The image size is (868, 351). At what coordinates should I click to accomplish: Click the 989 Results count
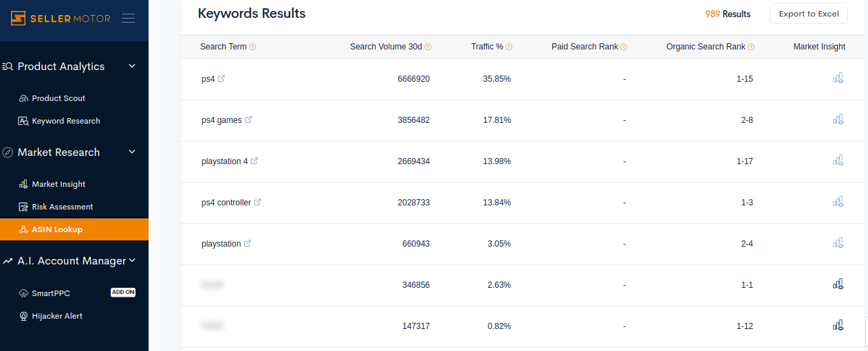pos(728,14)
